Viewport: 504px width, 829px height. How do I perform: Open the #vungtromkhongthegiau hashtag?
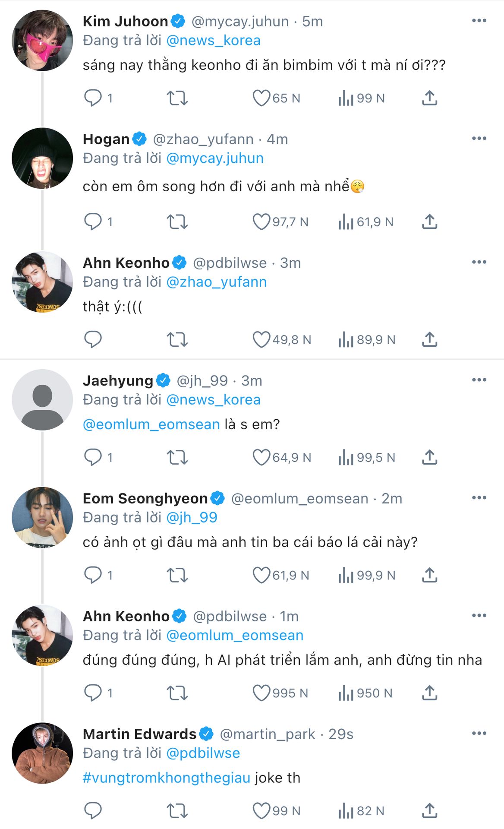167,778
